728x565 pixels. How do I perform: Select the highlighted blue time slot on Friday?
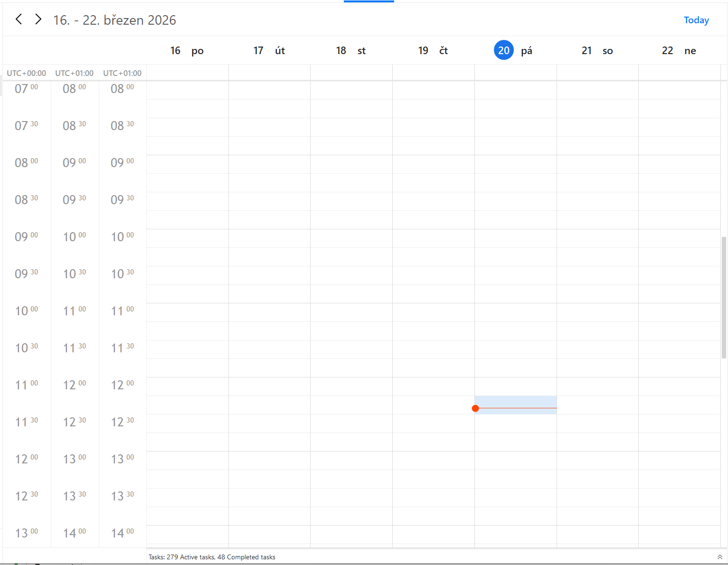click(x=516, y=402)
